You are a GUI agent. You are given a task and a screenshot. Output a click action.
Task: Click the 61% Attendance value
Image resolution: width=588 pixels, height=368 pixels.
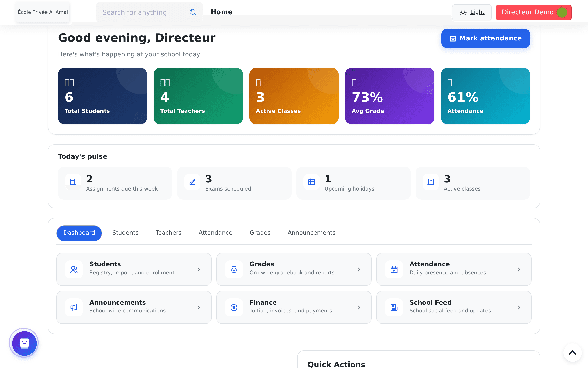463,97
